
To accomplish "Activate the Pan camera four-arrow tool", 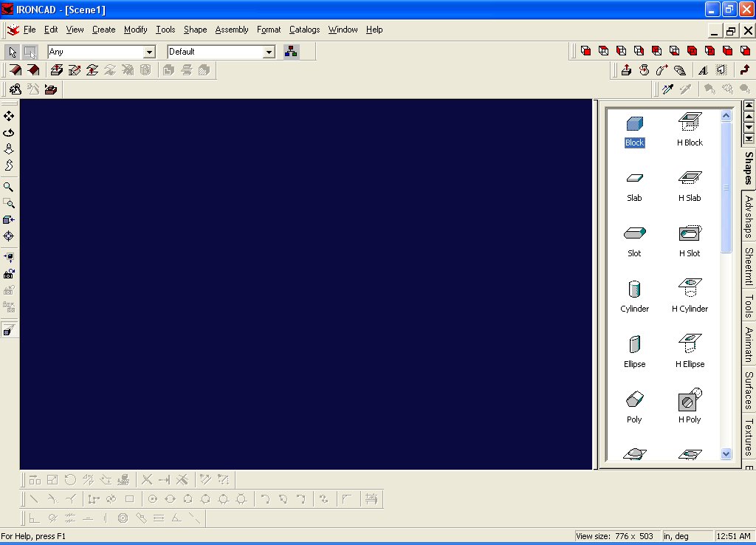I will [9, 116].
